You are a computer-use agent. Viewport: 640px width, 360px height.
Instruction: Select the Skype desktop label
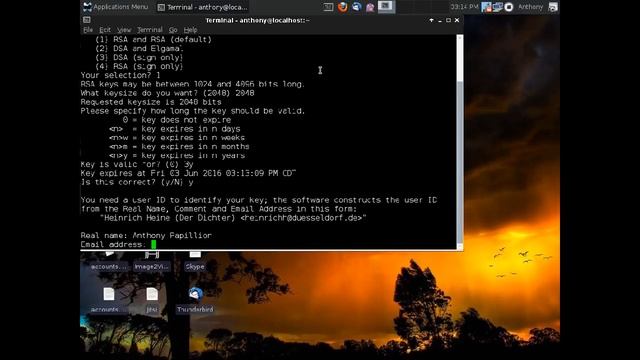coord(195,267)
